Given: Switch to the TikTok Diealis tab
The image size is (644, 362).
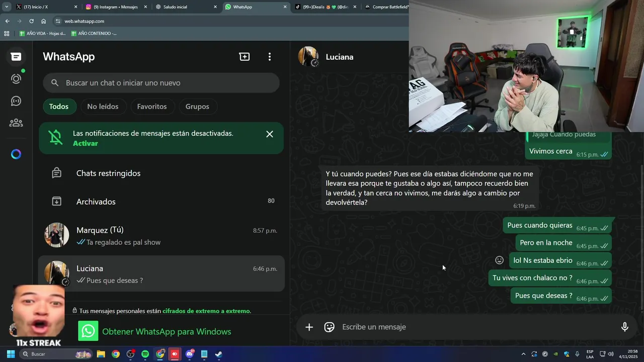Looking at the screenshot, I should pos(325,7).
